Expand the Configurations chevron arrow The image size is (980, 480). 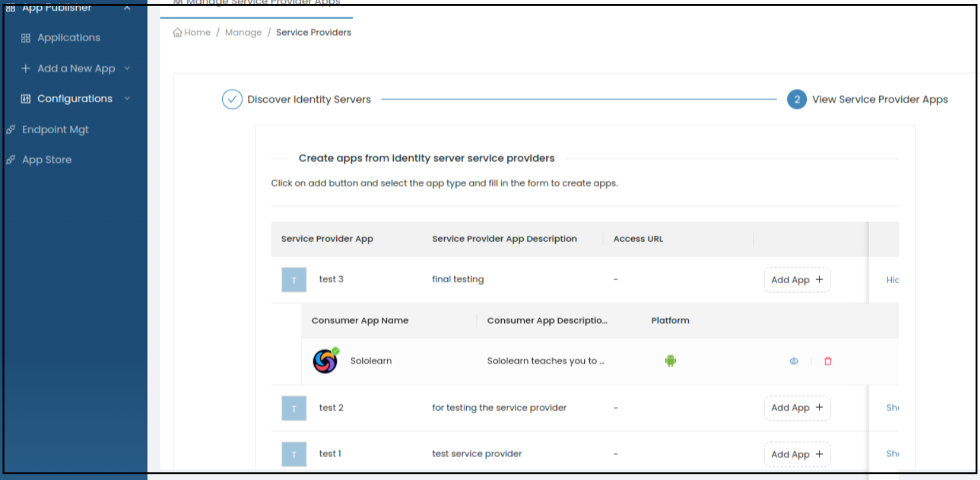tap(127, 99)
